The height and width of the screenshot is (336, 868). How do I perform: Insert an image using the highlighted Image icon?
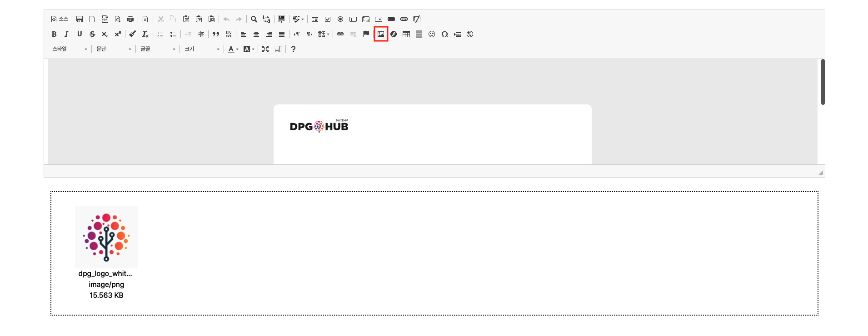click(381, 34)
